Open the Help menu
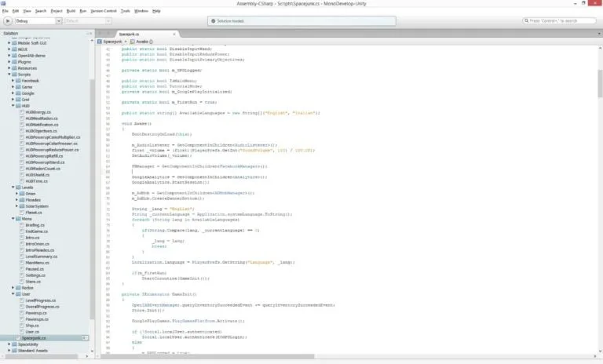 (x=156, y=11)
